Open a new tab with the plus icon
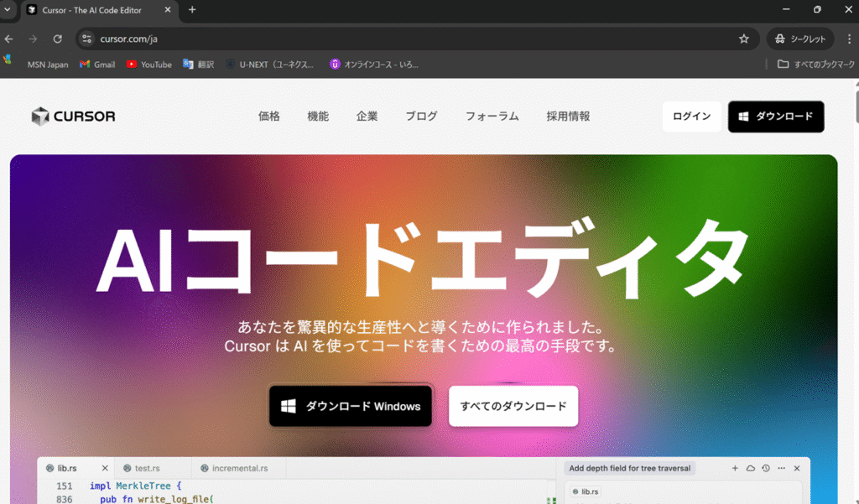Screen dimensions: 859x504 (x=192, y=10)
